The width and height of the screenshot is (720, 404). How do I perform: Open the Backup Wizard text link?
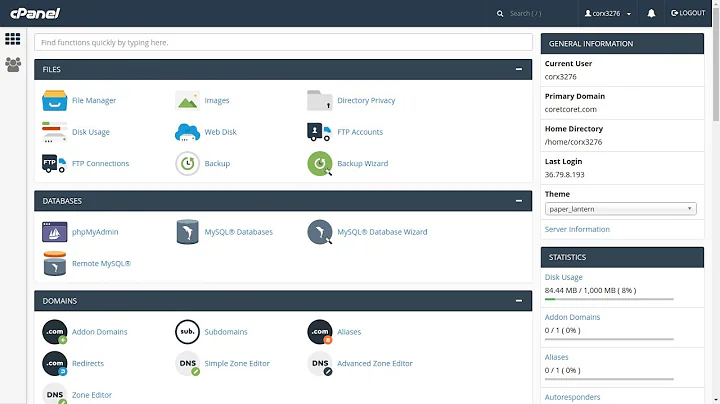click(363, 163)
